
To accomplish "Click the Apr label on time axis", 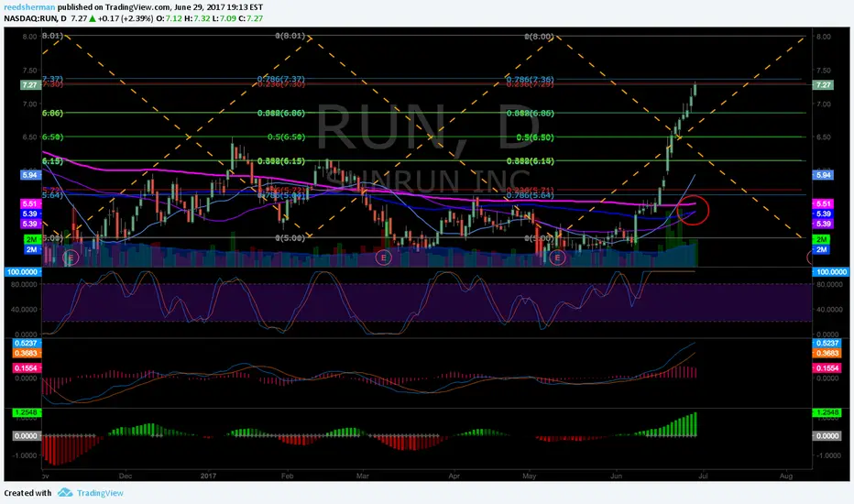I will pyautogui.click(x=454, y=476).
